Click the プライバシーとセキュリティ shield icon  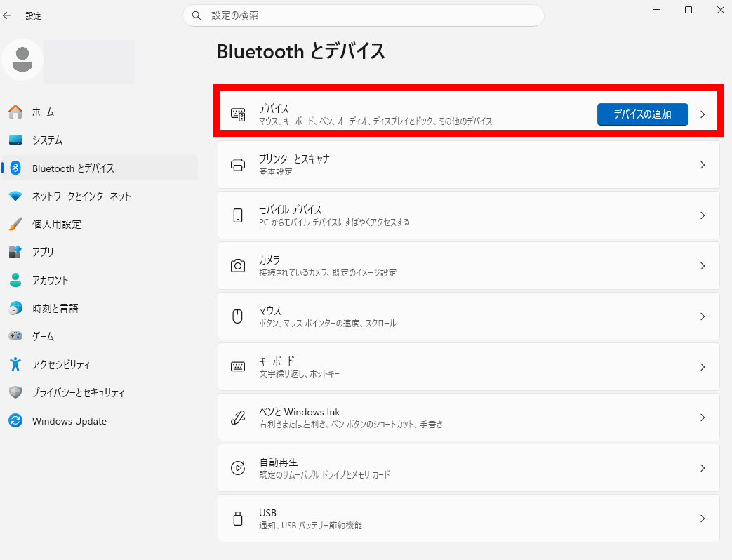[15, 392]
